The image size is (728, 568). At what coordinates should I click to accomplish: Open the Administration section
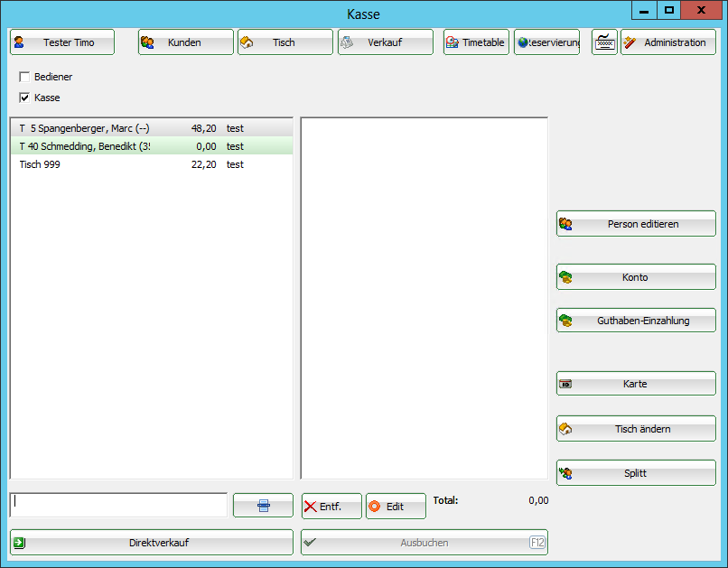coord(667,42)
